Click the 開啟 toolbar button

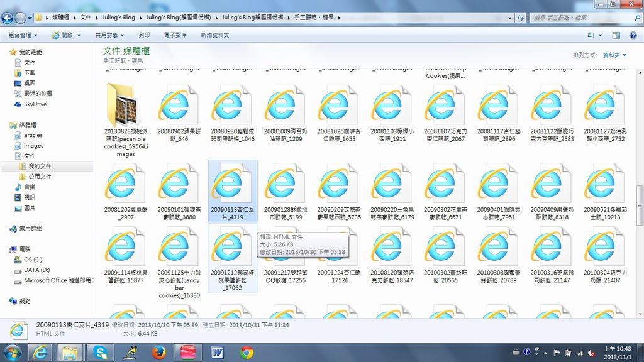[x=62, y=35]
